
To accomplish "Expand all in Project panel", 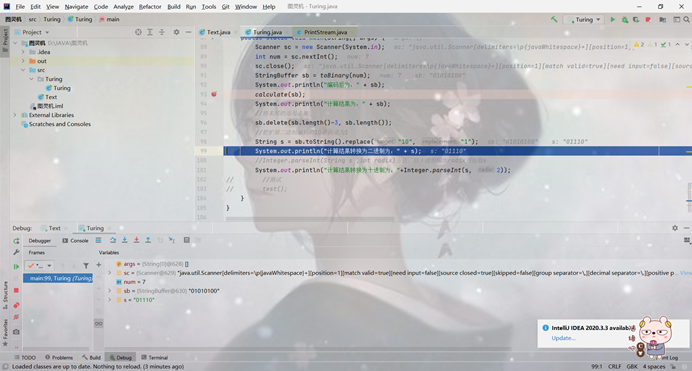I will point(150,32).
